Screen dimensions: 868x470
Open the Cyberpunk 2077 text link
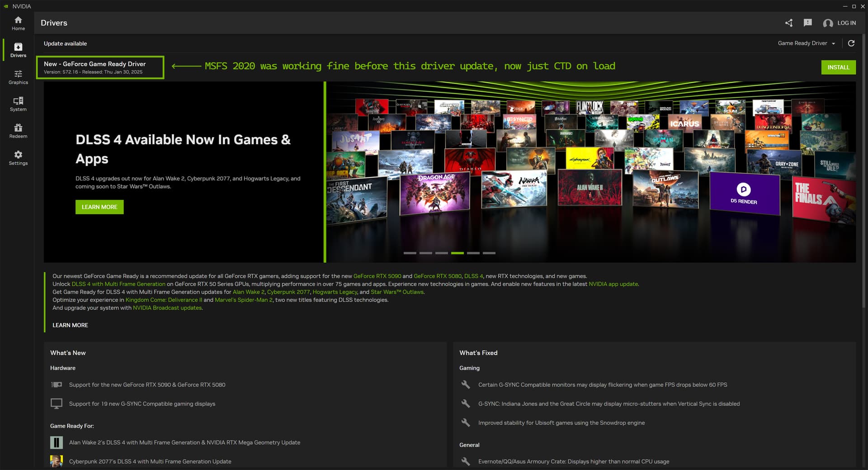[x=288, y=292]
